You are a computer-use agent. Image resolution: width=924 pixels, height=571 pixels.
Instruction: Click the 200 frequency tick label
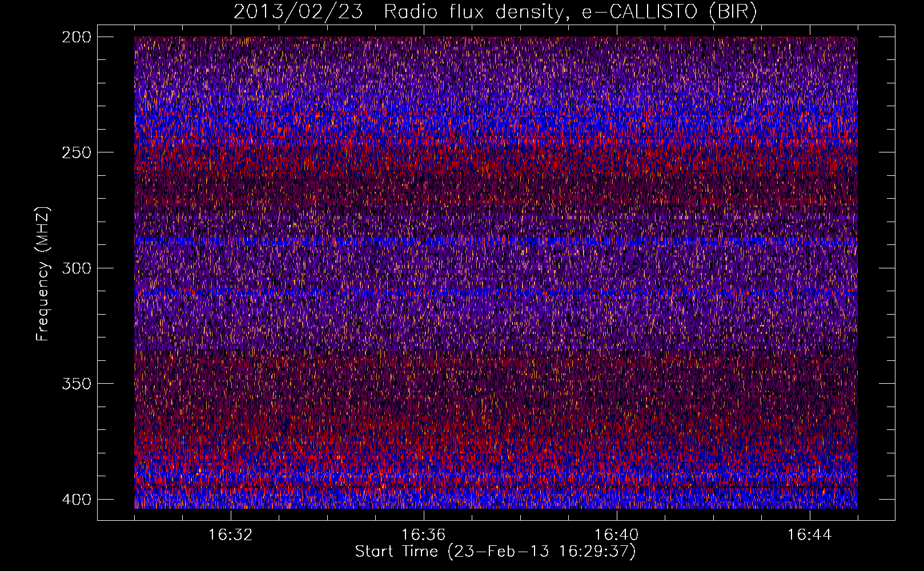(76, 37)
